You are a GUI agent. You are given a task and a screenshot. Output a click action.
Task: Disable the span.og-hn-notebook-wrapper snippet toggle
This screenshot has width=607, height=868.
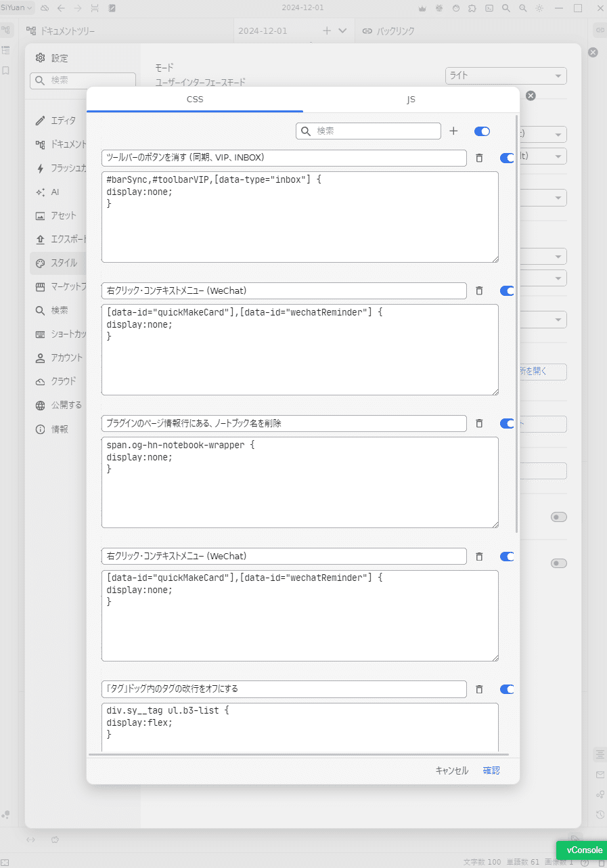[x=507, y=423]
